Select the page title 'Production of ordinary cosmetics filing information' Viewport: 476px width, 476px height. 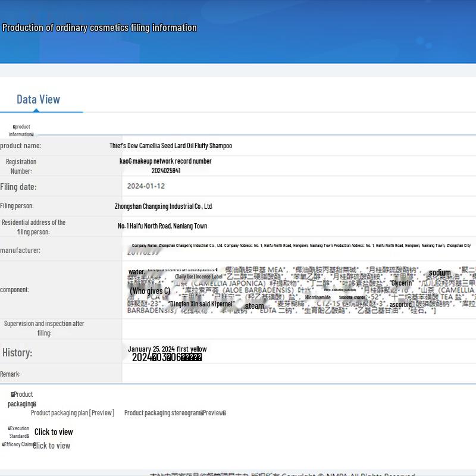point(99,27)
